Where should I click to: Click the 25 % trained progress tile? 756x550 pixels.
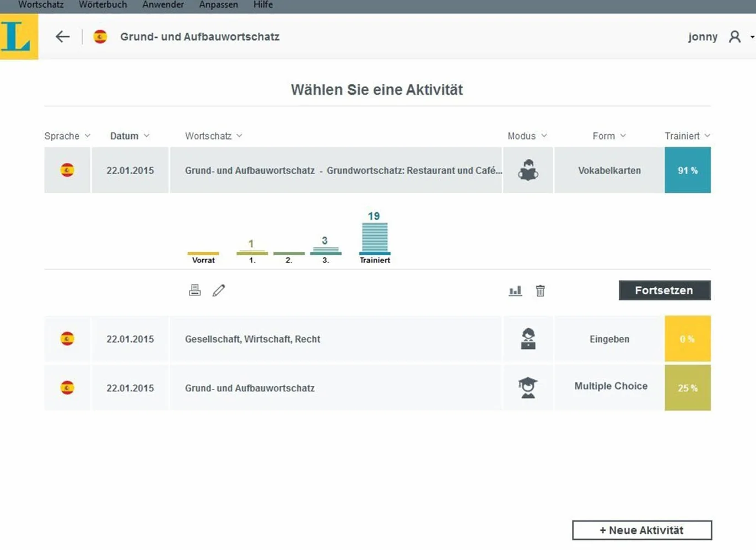point(688,388)
